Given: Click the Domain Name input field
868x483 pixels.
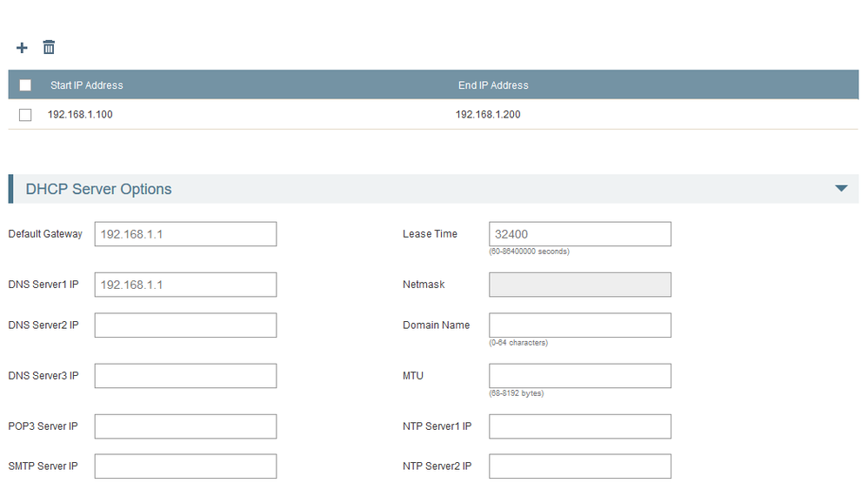Looking at the screenshot, I should coord(579,325).
